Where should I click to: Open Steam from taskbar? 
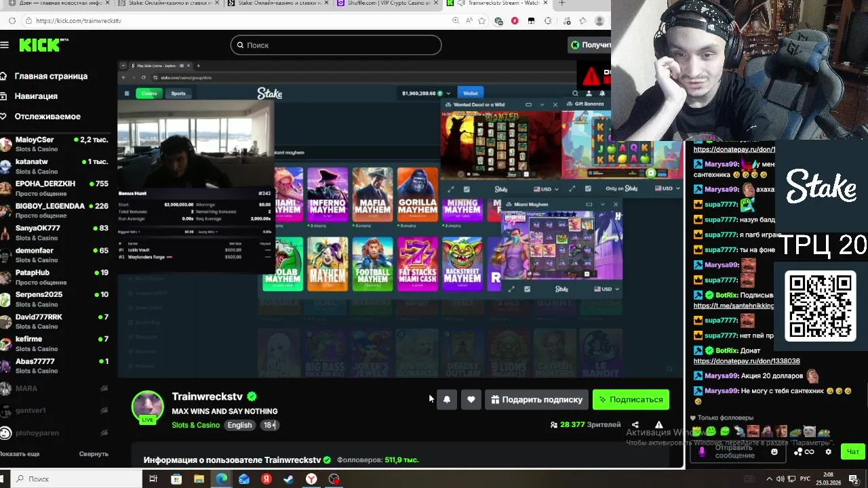click(x=289, y=479)
